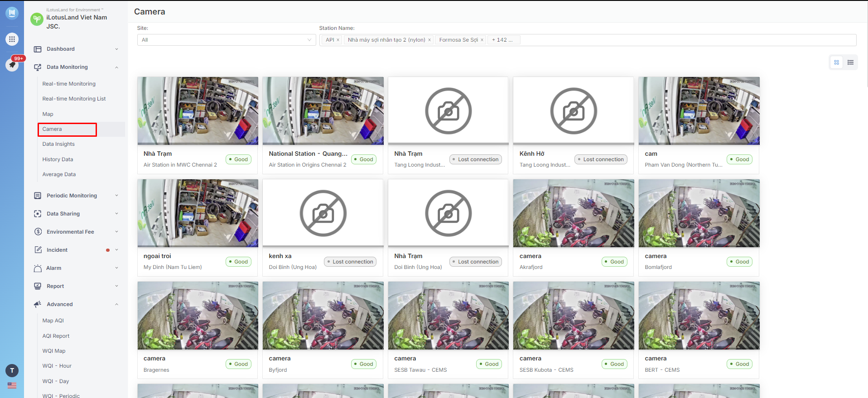Viewport: 868px width, 398px height.
Task: Click the green iLotusLand leaf logo
Action: point(37,19)
